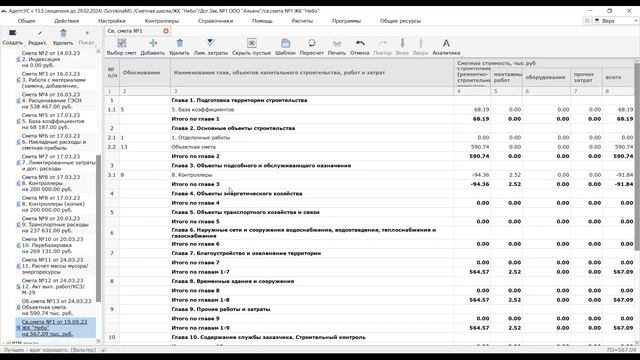
Task: Click the left panel vertical scrollbar
Action: 98,229
